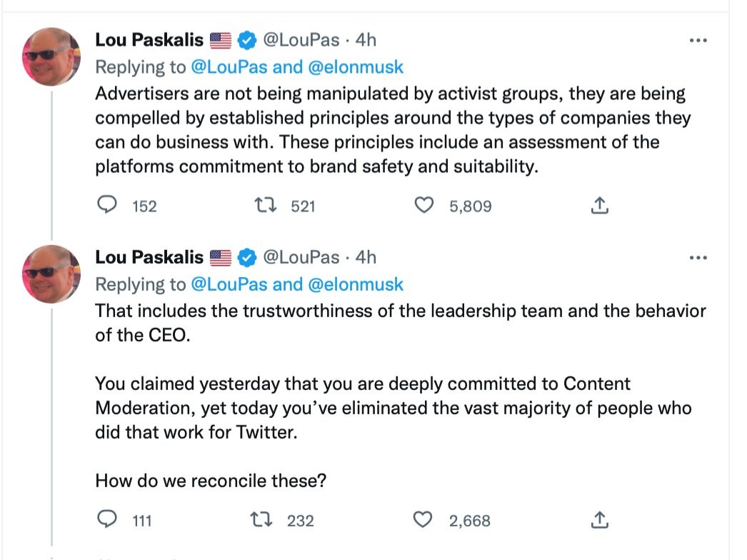Screen dimensions: 747x560
Task: Reply to the brand safety tweet
Action: tap(107, 206)
